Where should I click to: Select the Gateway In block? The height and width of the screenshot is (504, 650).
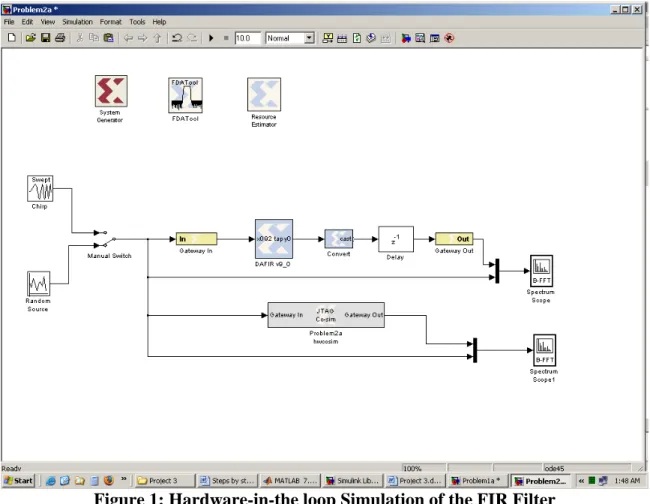[196, 239]
